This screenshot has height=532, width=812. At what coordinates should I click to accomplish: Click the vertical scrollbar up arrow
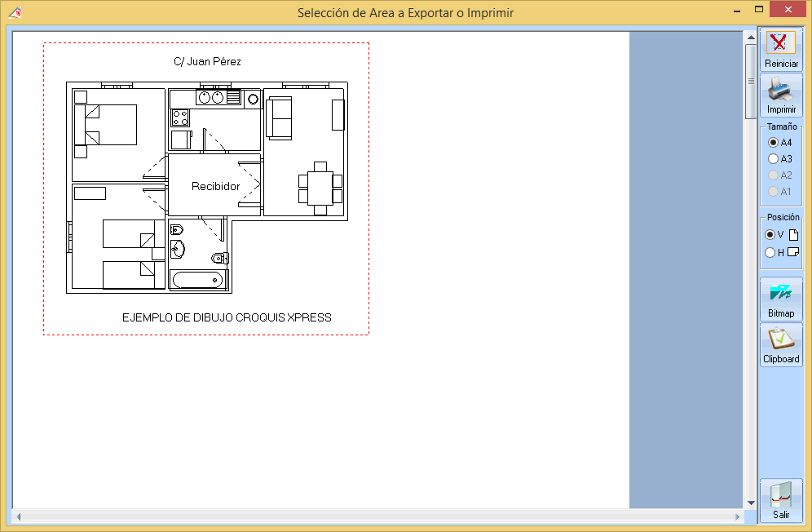(x=750, y=38)
